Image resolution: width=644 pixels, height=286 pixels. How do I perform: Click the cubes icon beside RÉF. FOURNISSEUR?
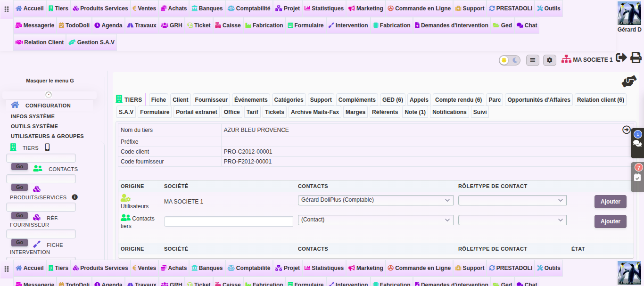(36, 217)
